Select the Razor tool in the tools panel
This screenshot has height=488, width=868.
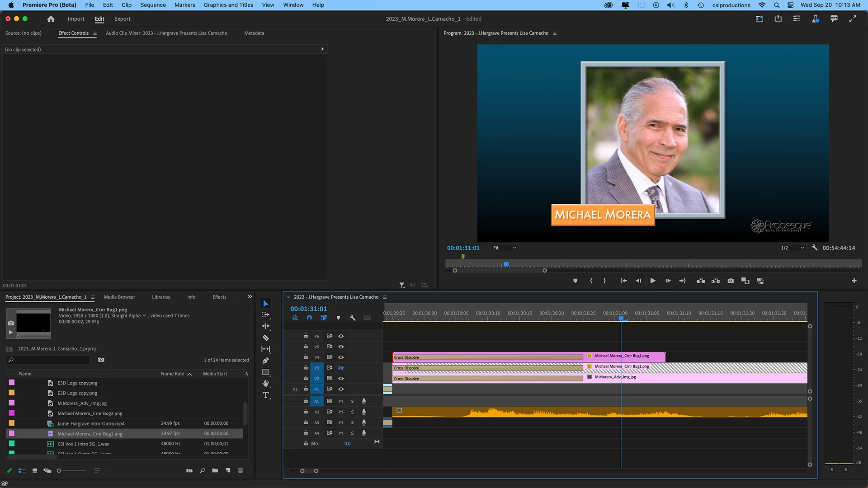(266, 338)
